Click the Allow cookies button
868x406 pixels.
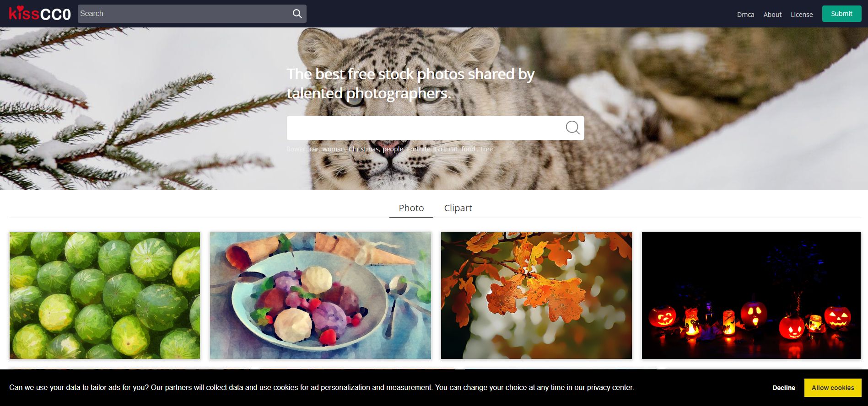(833, 388)
